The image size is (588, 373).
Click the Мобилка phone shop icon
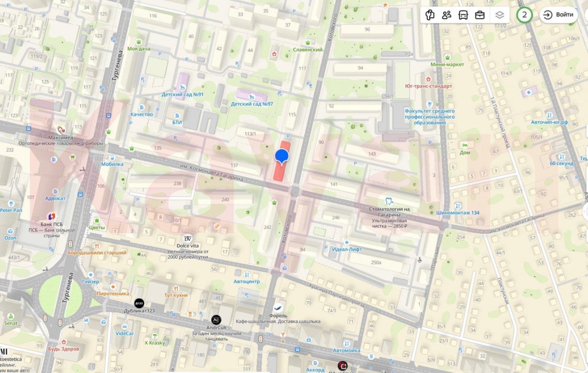coord(112,158)
